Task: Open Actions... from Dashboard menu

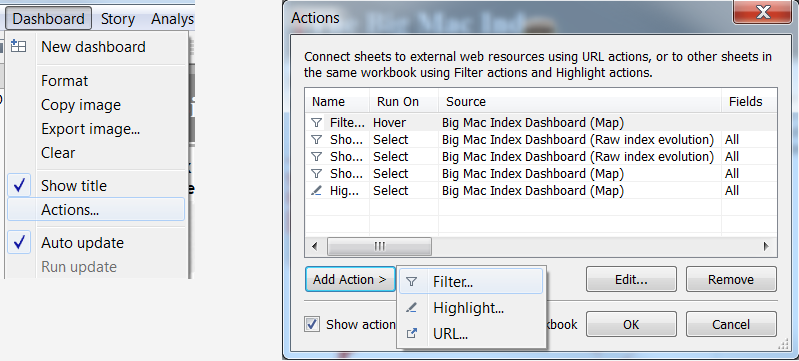Action: pos(96,210)
